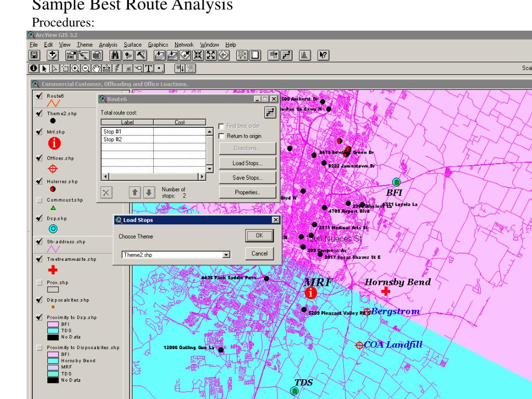Select the Text tool
The height and width of the screenshot is (399, 532).
point(149,68)
